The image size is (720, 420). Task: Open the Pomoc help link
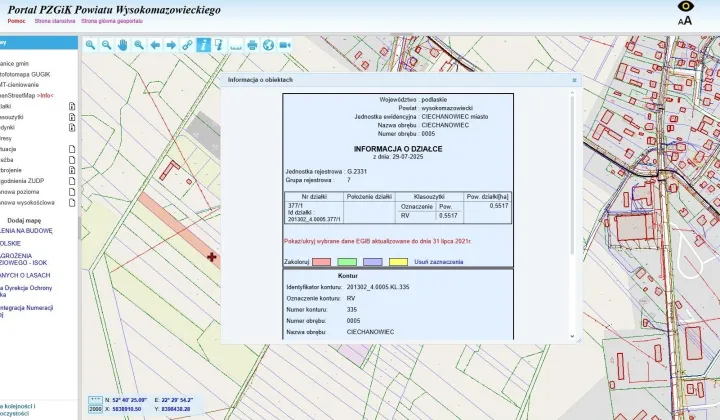[17, 21]
